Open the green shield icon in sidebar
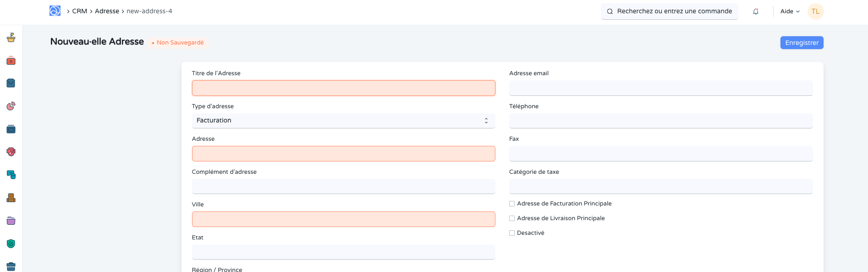868x272 pixels. tap(11, 244)
